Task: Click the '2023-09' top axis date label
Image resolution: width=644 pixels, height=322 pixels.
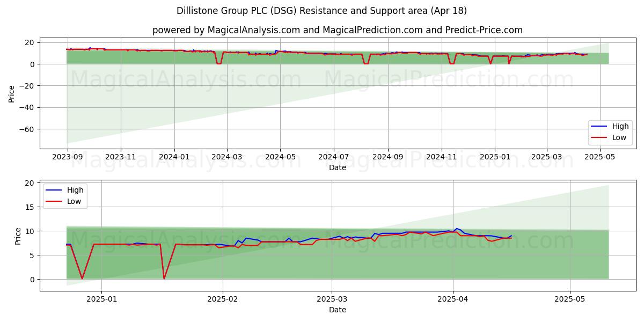Action: point(67,158)
